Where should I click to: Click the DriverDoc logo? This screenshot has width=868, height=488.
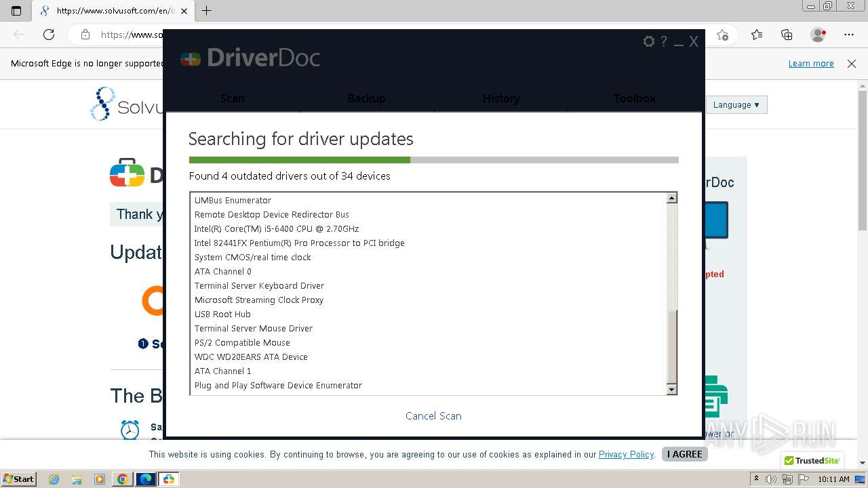(250, 58)
